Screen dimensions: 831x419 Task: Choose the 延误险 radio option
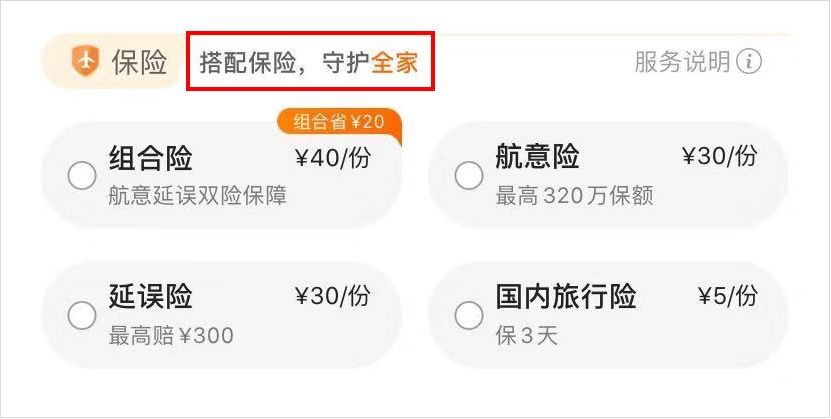(x=82, y=316)
